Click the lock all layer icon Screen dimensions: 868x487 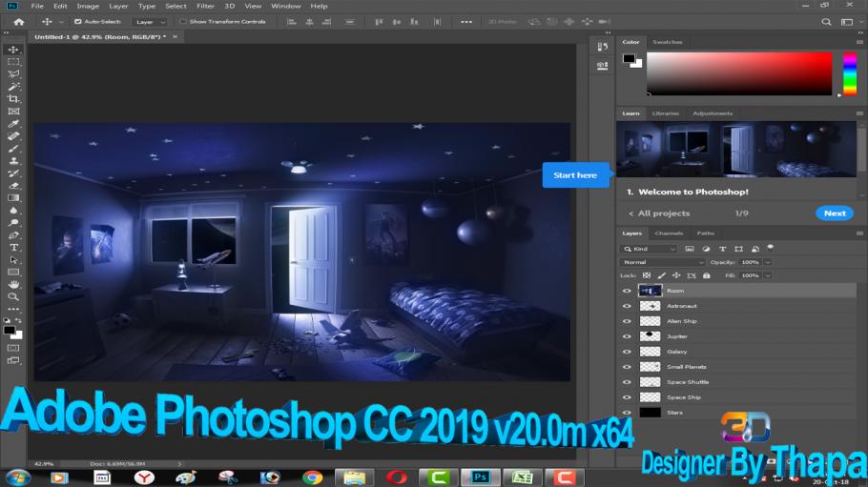(707, 275)
